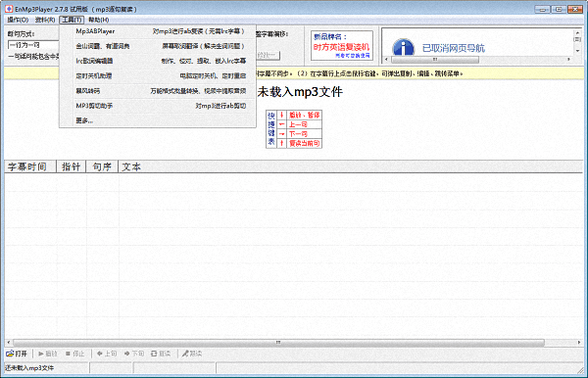The height and width of the screenshot is (378, 588).
Task: Click the greyed-out button under the subtitle offset label
Action: (x=268, y=55)
